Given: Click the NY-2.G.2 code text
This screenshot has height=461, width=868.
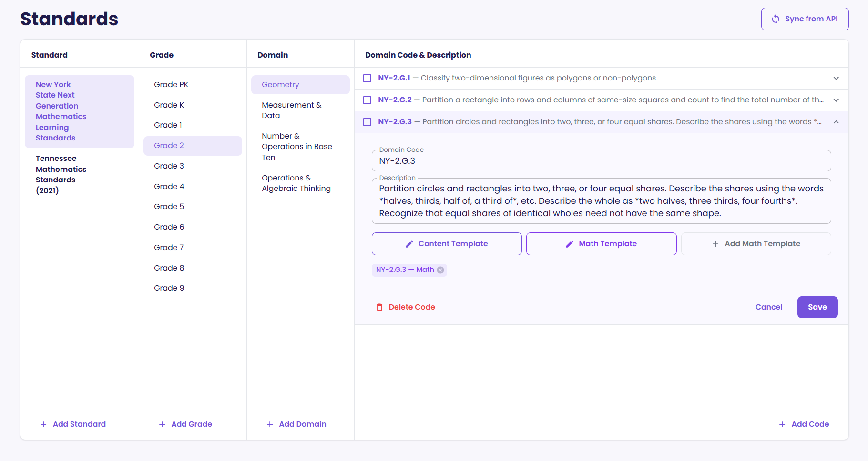Looking at the screenshot, I should tap(395, 100).
